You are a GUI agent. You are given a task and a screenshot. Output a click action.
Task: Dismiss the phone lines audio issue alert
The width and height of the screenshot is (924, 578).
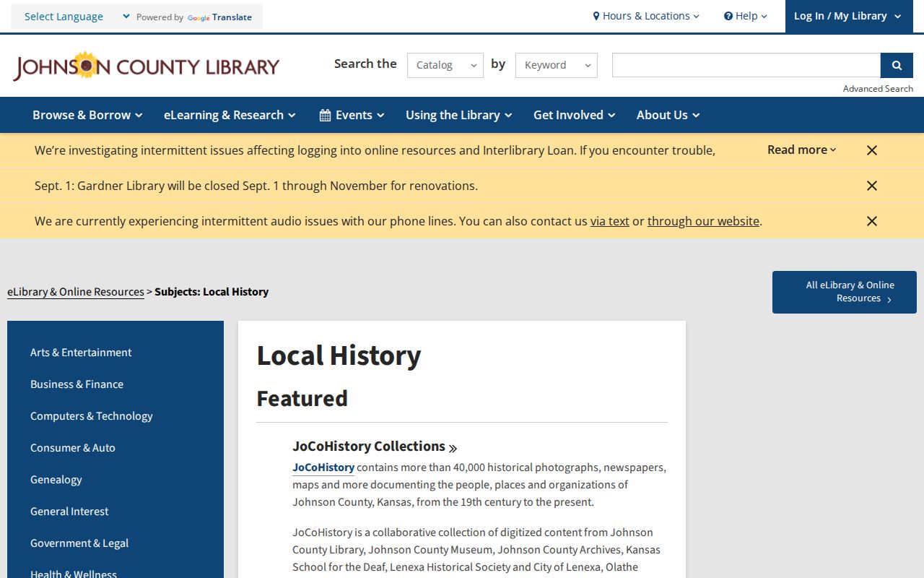tap(872, 221)
